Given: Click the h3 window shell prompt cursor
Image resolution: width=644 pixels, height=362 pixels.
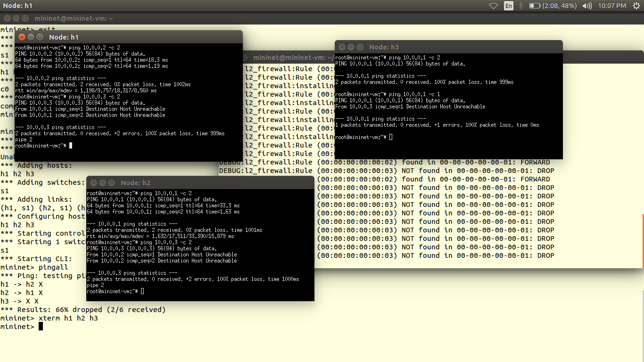Looking at the screenshot, I should click(391, 137).
